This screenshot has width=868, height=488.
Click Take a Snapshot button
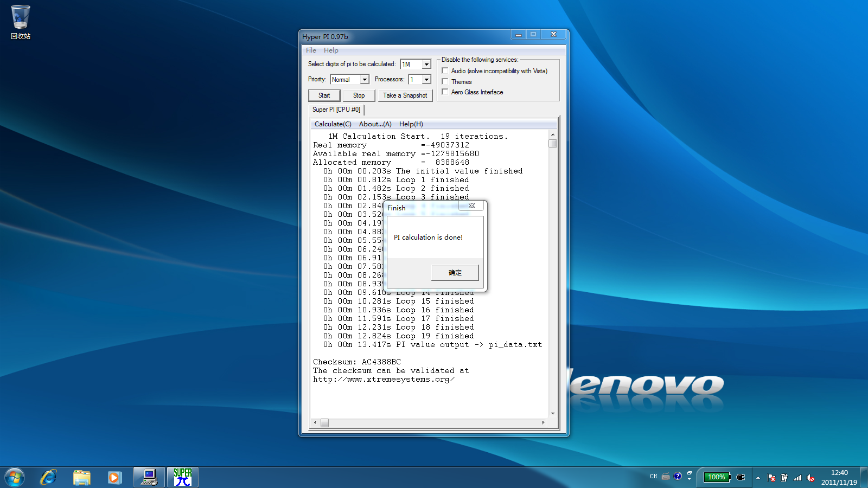(x=405, y=95)
